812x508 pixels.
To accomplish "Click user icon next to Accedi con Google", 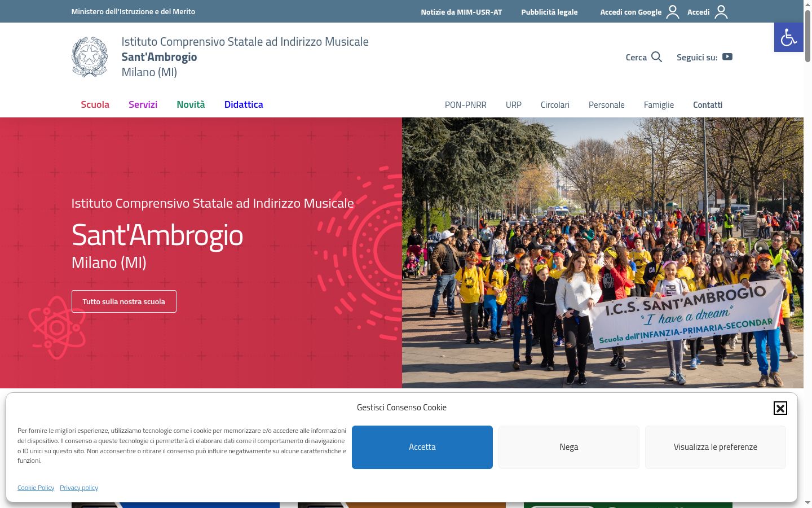I will point(673,12).
